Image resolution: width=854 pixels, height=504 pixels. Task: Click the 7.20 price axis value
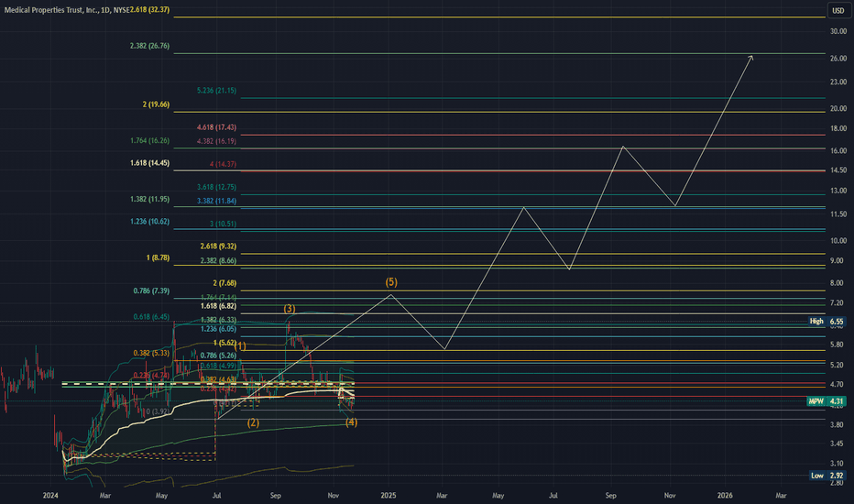pos(838,303)
